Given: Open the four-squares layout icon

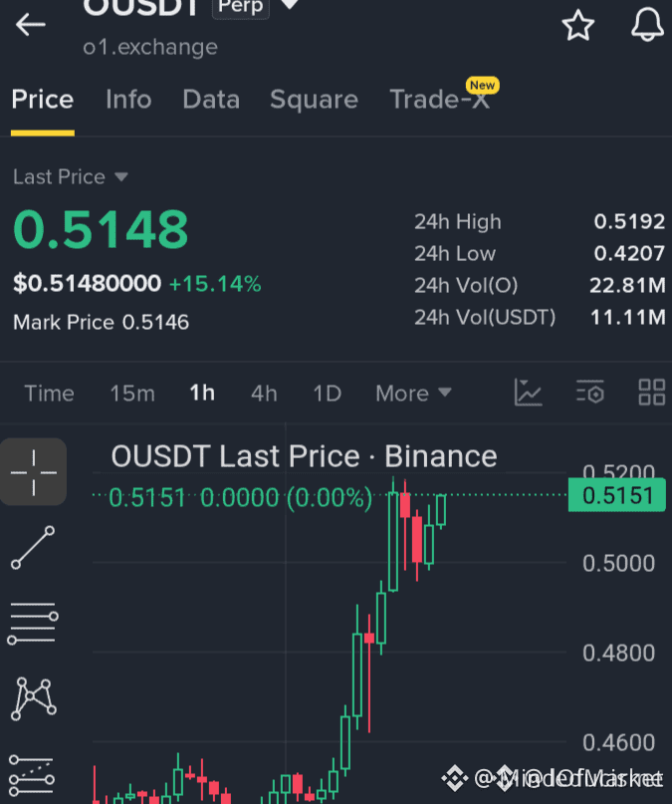Looking at the screenshot, I should point(652,393).
